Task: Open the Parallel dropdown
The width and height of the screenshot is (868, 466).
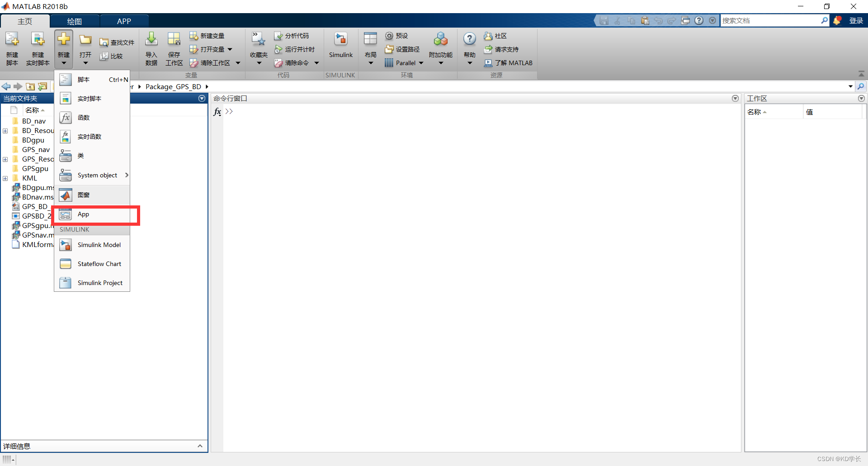Action: (x=421, y=63)
